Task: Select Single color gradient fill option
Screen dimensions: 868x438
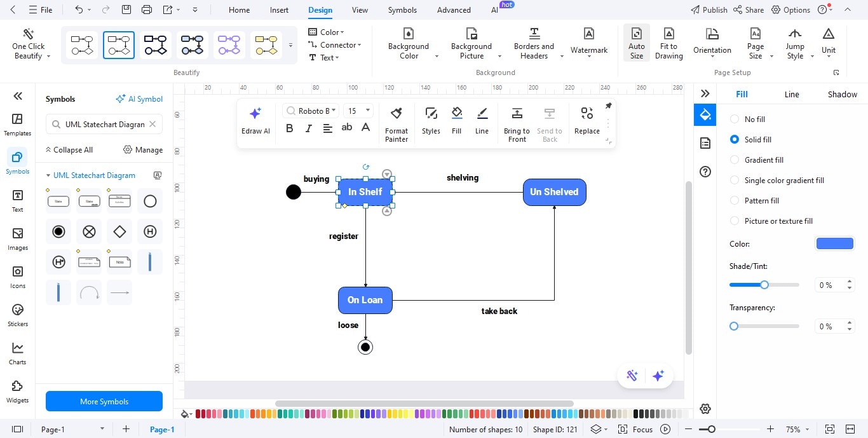Action: (777, 180)
